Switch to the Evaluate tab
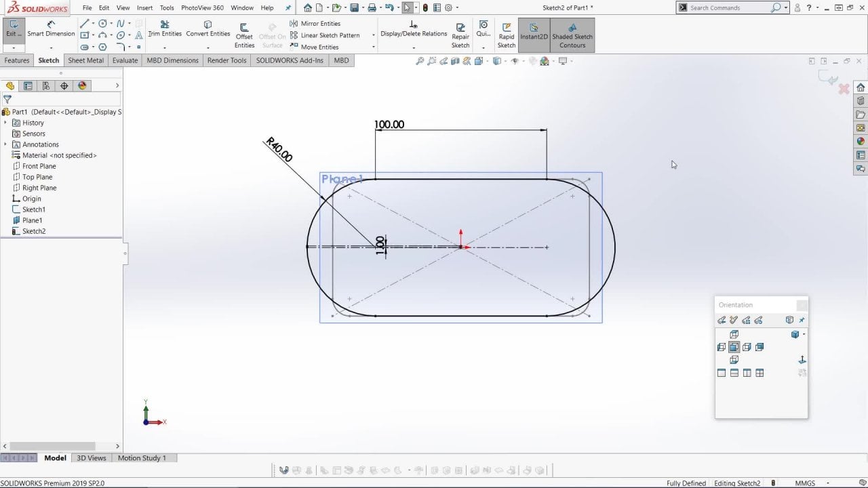The width and height of the screenshot is (868, 488). [x=125, y=60]
